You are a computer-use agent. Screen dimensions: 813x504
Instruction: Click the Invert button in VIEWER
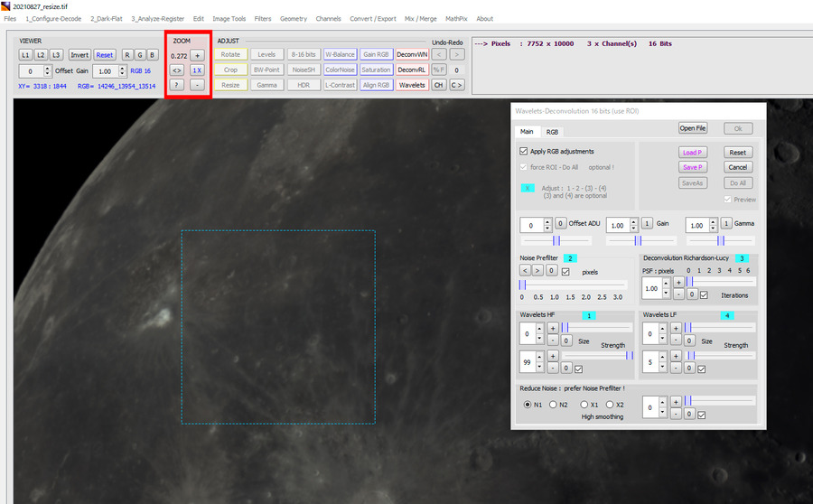tap(79, 55)
